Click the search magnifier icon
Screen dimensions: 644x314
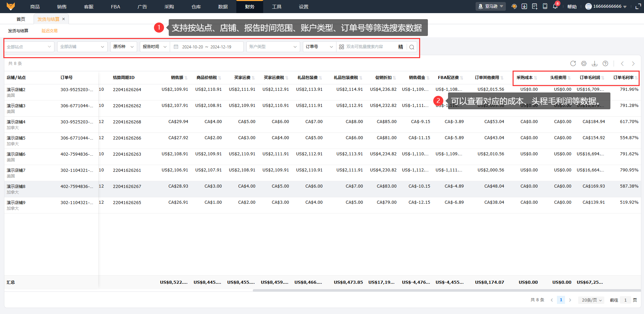(x=412, y=47)
